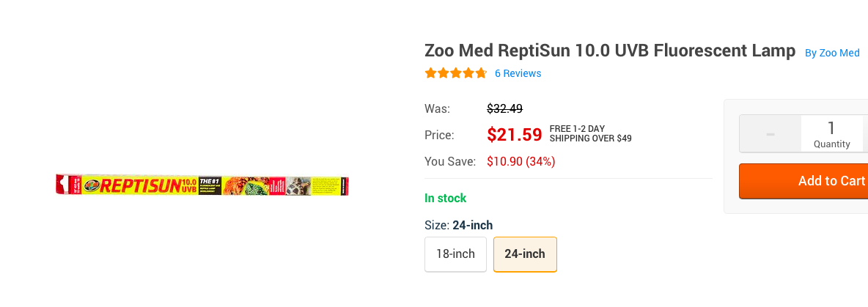Screen dimensions: 868x307
Task: Click the $10.90 (34%) savings amount
Action: click(x=521, y=161)
